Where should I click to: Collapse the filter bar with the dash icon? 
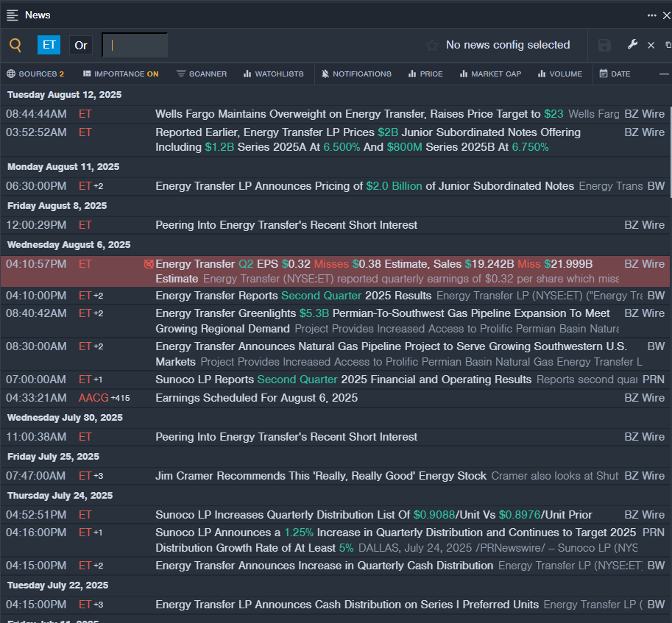[664, 74]
